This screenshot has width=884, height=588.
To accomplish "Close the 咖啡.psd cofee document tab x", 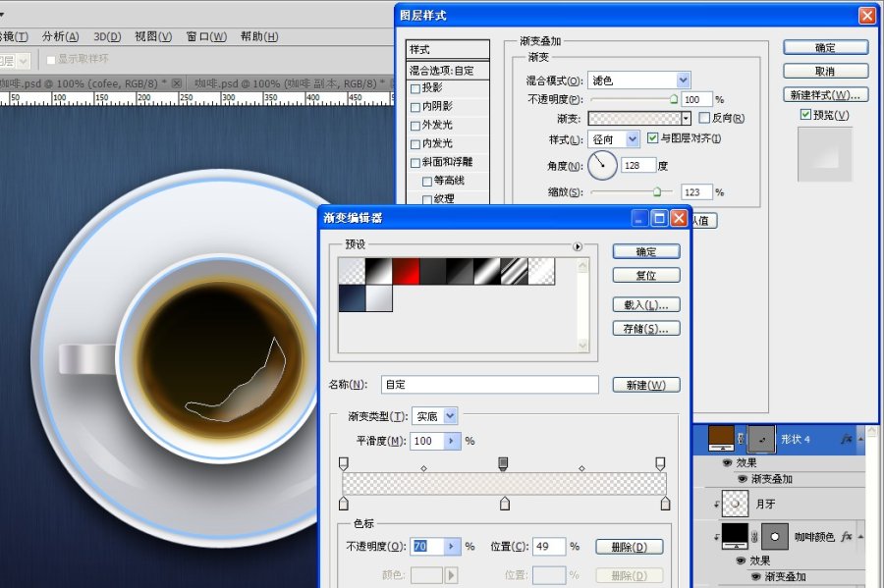I will [177, 83].
